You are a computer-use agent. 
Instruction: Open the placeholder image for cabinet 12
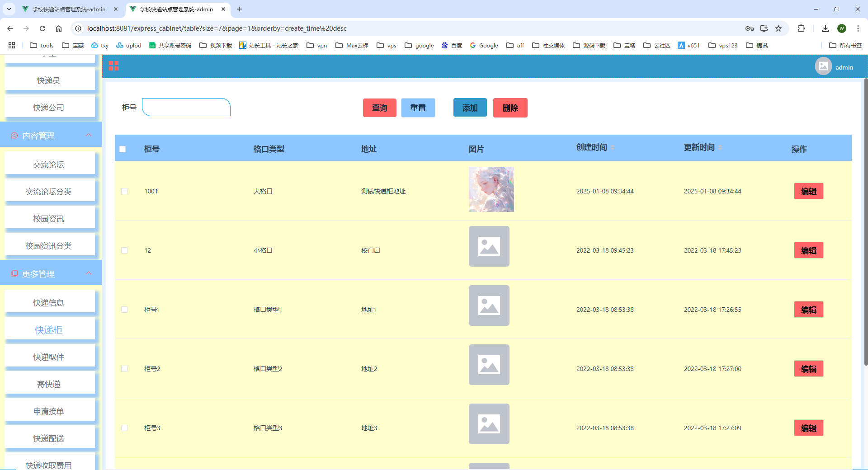coord(489,246)
